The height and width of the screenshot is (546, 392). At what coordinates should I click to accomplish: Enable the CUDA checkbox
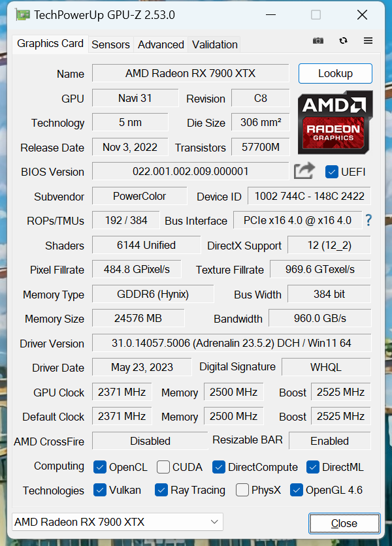(x=163, y=467)
